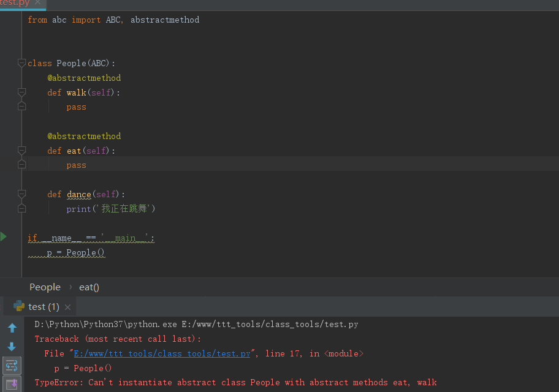Fold end marker below walk pass

pyautogui.click(x=21, y=106)
